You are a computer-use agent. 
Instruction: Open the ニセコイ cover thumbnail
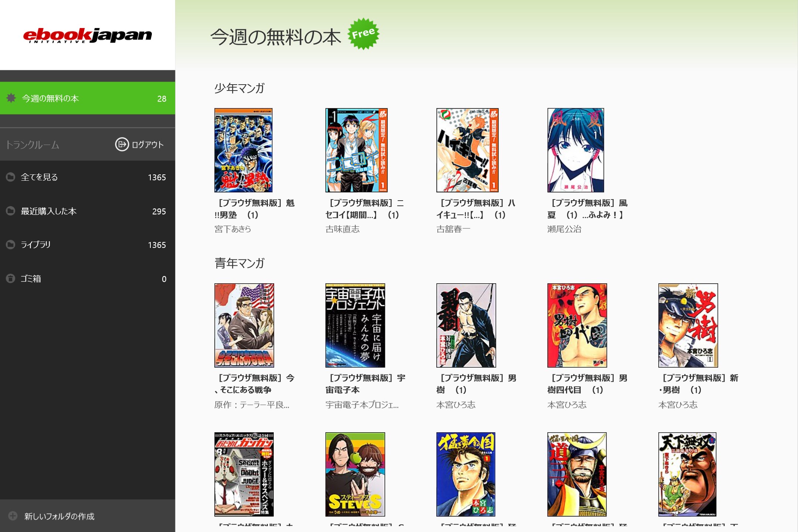[x=356, y=150]
